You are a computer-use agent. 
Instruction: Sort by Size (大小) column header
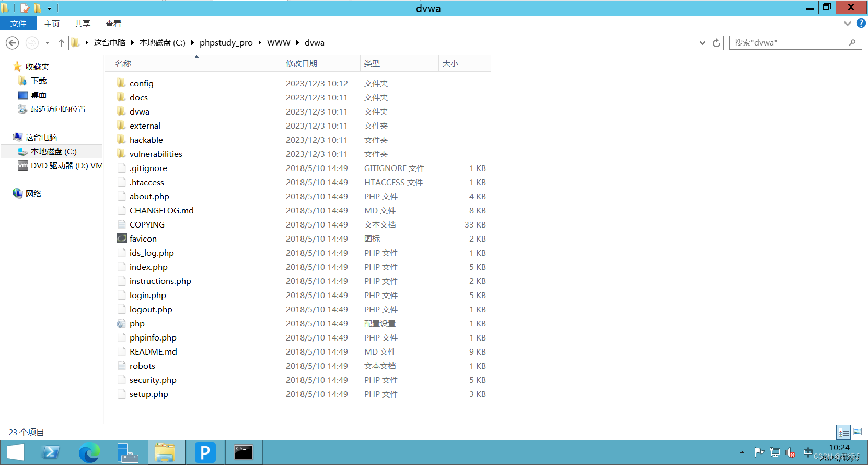465,63
